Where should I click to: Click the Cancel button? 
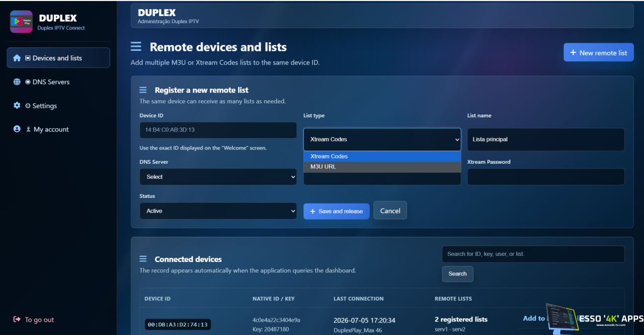point(390,211)
